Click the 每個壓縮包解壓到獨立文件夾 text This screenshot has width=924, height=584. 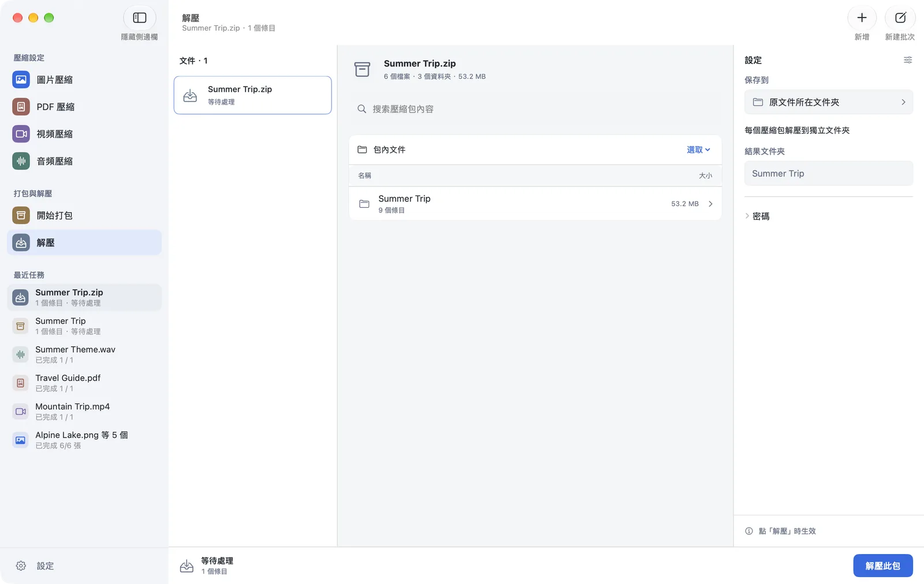click(797, 130)
